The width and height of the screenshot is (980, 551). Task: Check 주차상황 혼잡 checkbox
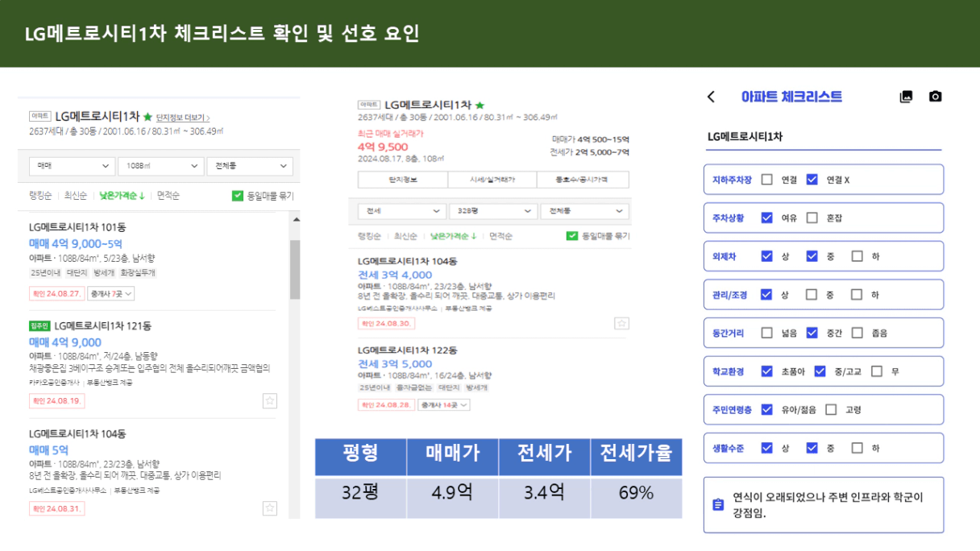[812, 217]
